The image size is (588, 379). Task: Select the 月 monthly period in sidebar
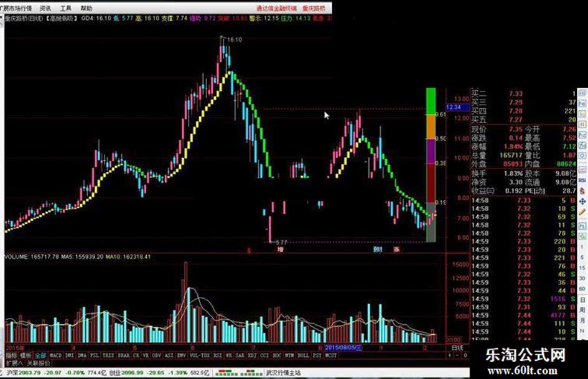[582, 321]
